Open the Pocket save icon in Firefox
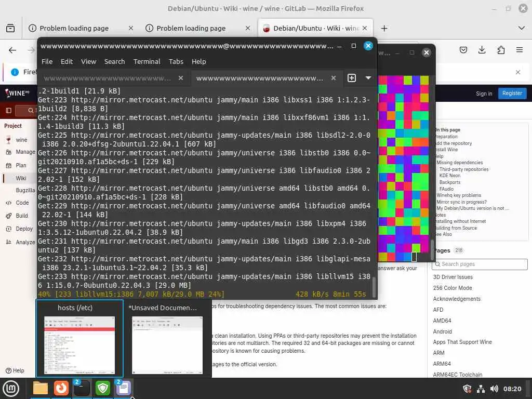Screen dimensions: 532x399 point(463,50)
